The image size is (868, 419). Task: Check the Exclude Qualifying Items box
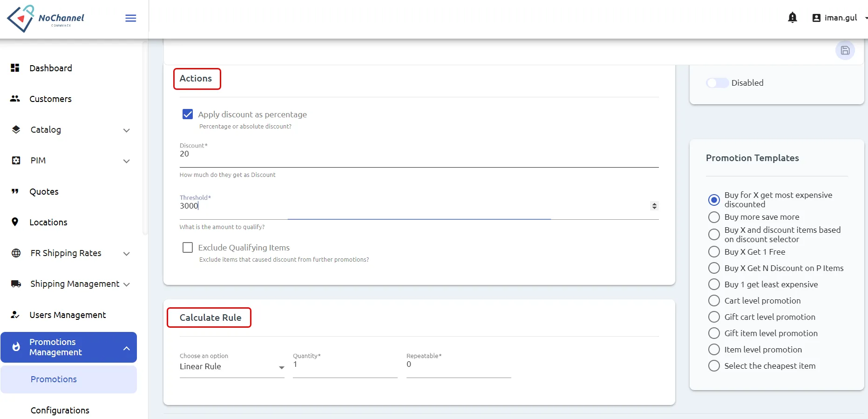188,247
